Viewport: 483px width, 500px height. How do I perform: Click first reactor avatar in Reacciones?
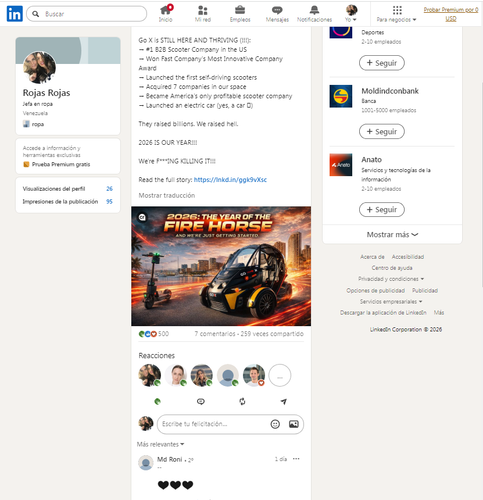click(150, 375)
